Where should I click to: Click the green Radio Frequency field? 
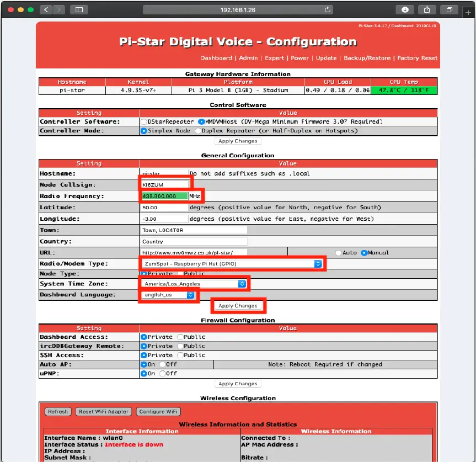coord(164,196)
